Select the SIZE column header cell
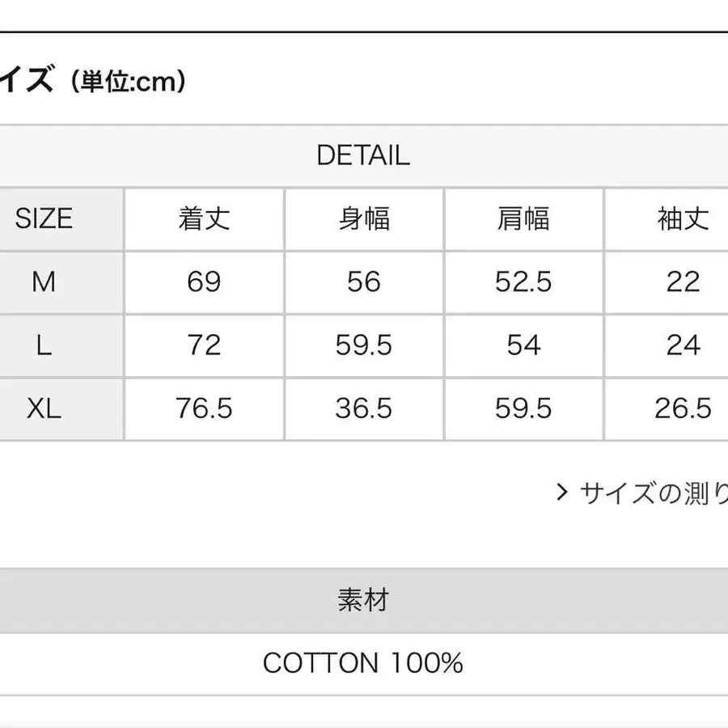This screenshot has width=728, height=728. click(44, 218)
